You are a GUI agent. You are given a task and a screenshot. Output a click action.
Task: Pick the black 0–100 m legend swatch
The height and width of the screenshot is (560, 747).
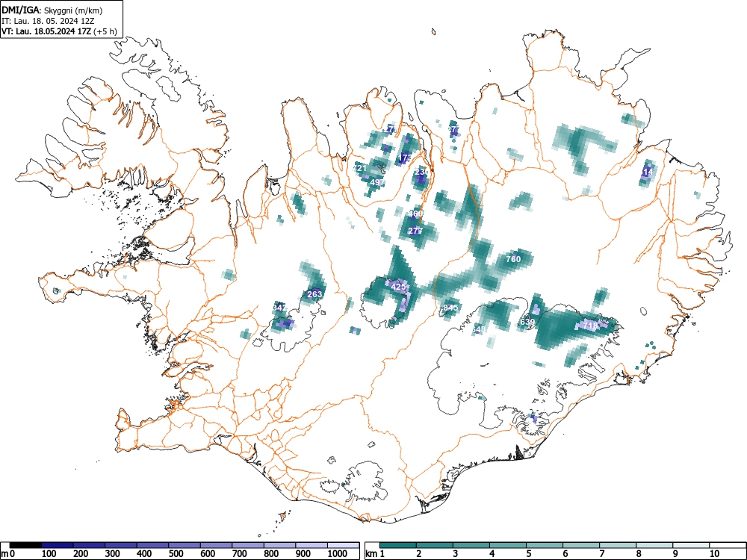pos(25,545)
